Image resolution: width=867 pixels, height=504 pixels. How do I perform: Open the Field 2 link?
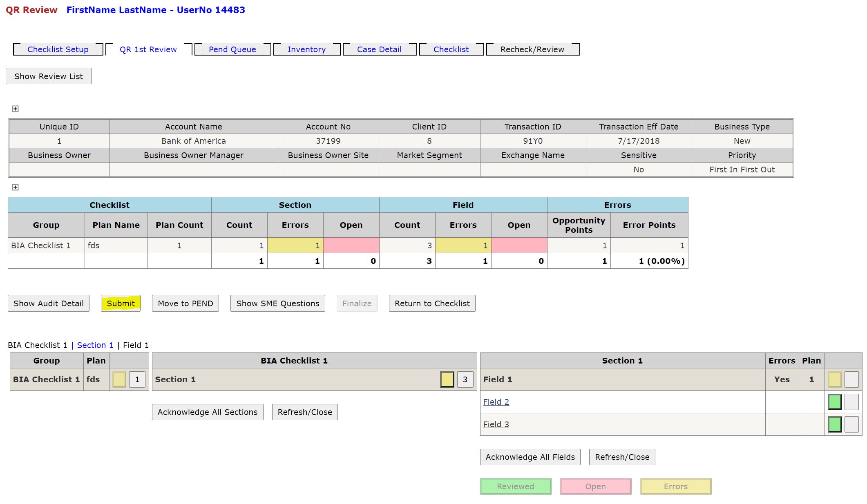pos(496,402)
